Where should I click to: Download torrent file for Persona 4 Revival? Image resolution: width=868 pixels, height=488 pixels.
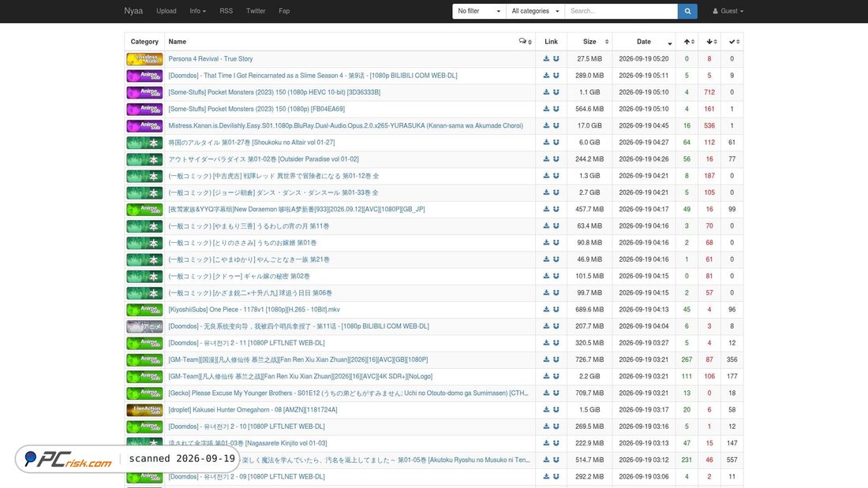coord(546,58)
